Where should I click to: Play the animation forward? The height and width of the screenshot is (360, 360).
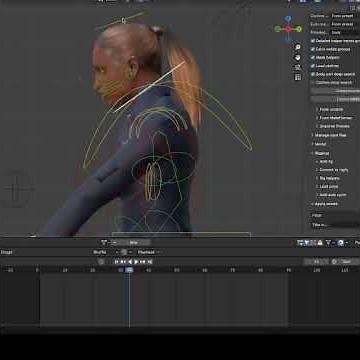coord(136,262)
